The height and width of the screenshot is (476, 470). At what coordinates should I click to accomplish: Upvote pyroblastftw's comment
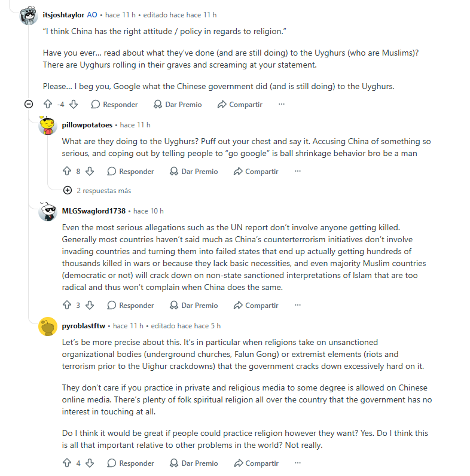click(67, 463)
